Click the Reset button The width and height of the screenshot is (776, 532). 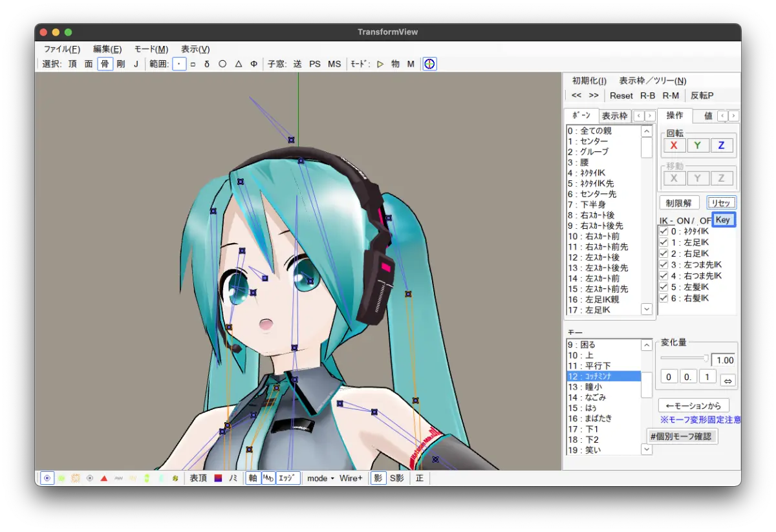[621, 96]
